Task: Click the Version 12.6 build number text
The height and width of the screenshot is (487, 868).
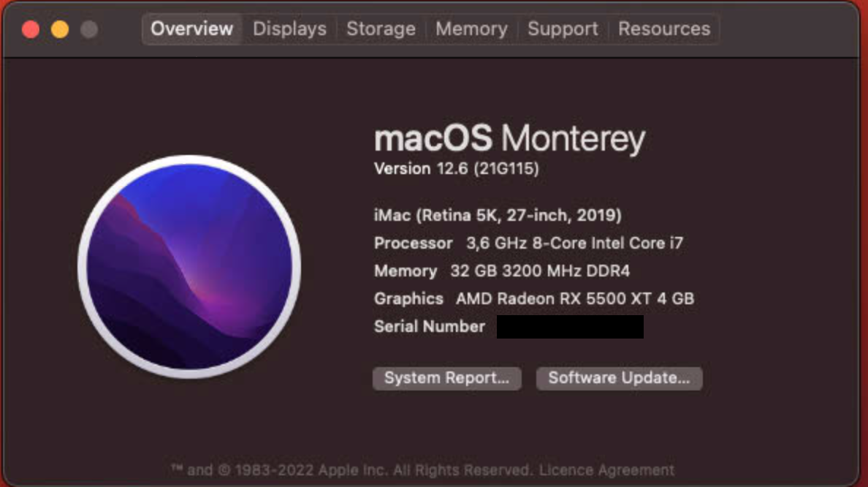Action: [457, 169]
